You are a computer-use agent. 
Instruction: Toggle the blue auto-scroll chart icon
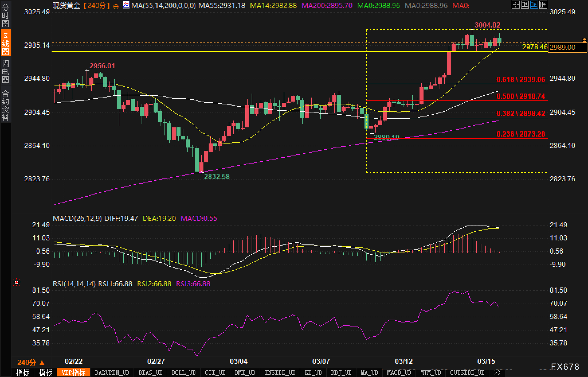[534, 5]
